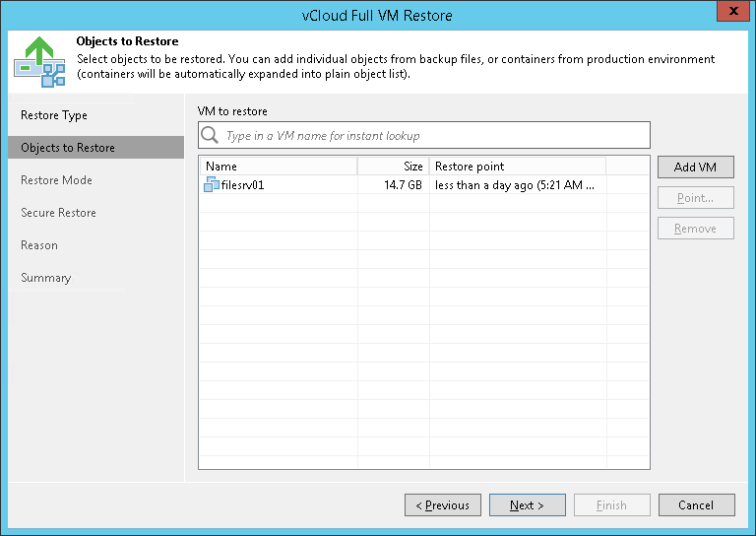Go to the Reason step
The width and height of the screenshot is (756, 536).
[x=39, y=245]
